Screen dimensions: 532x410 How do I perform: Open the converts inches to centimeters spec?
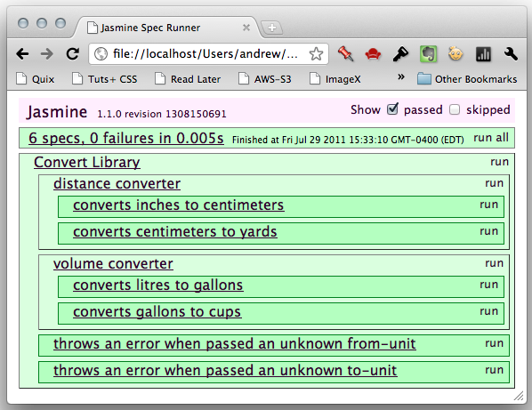coord(179,205)
